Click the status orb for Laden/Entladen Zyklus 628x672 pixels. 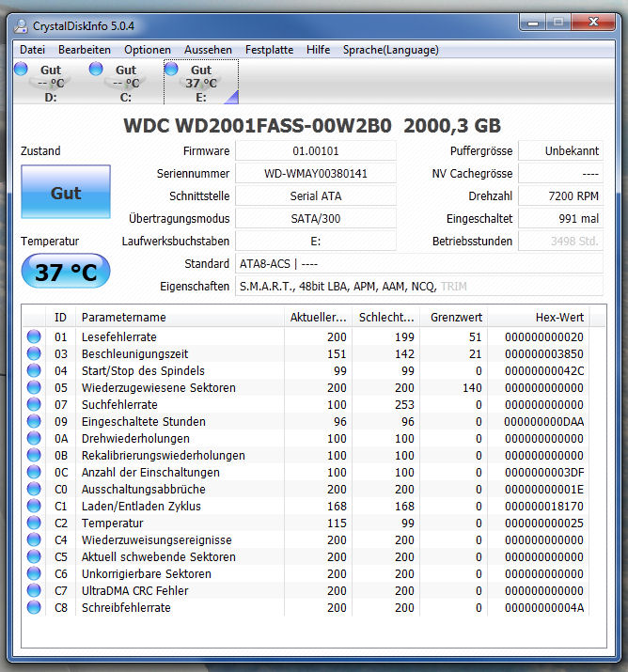[x=34, y=506]
